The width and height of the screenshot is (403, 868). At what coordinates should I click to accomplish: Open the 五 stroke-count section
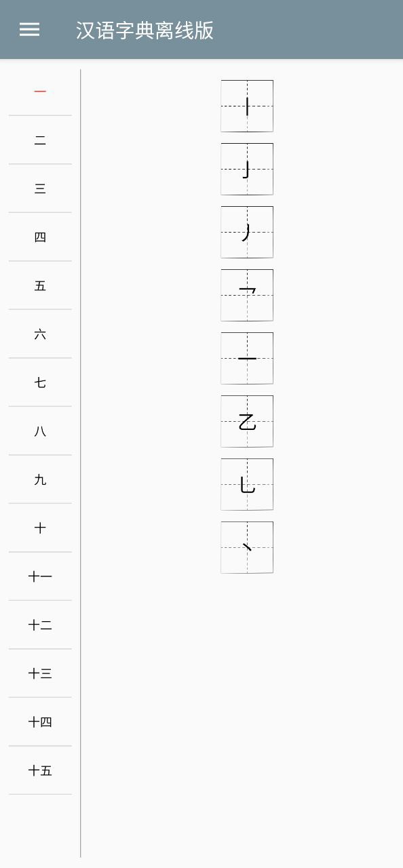click(39, 285)
